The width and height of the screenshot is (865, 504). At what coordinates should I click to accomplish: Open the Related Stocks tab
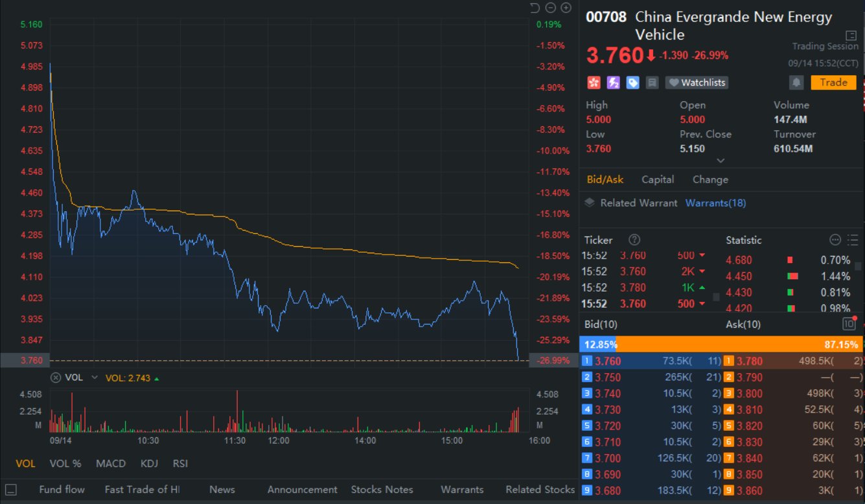tap(540, 490)
